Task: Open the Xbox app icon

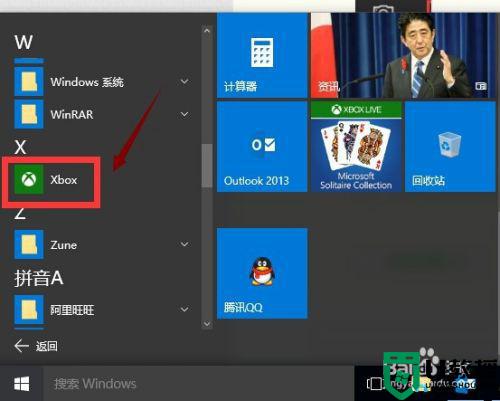Action: click(29, 179)
